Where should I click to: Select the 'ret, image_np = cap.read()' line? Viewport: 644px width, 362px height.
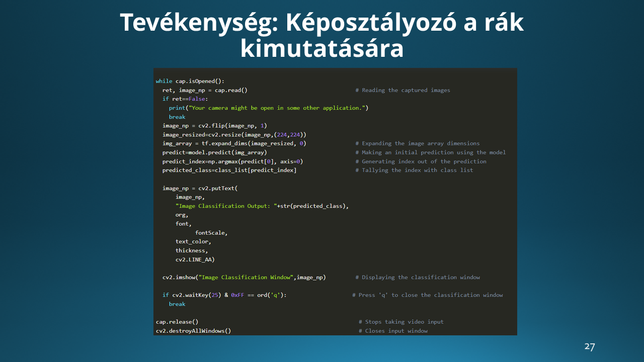205,90
